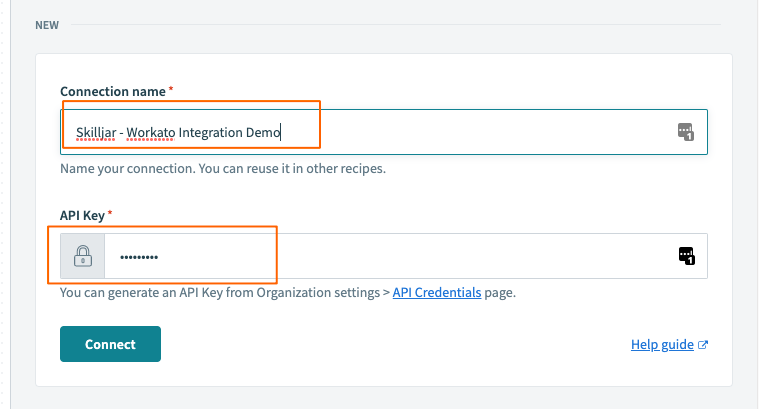Click the API Key label
The height and width of the screenshot is (409, 759).
[82, 215]
